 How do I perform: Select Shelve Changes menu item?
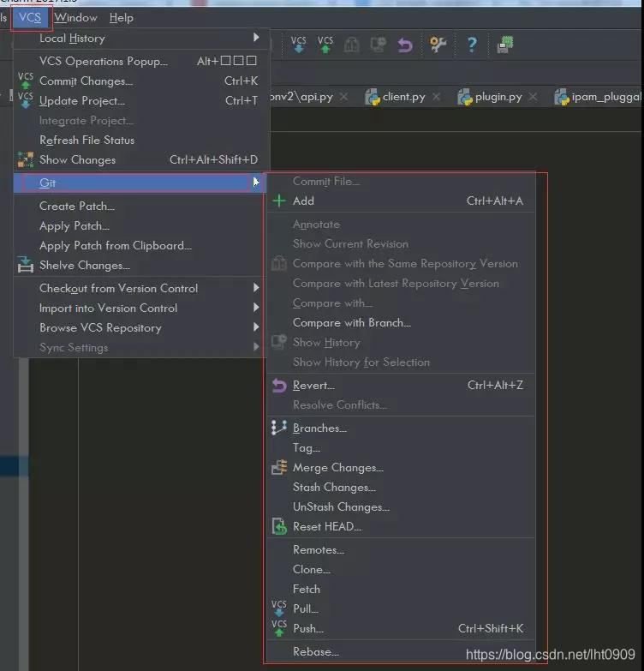(139, 266)
